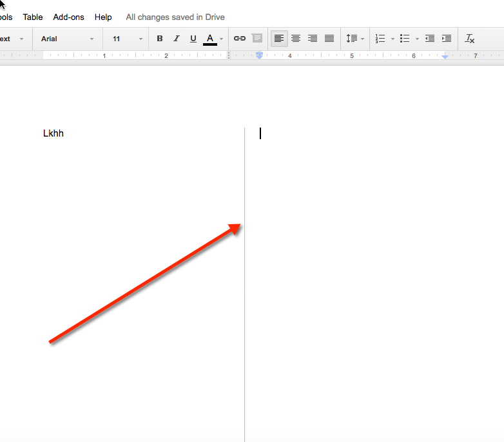Toggle italic formatting
Screen dimensions: 504x442
pos(176,39)
